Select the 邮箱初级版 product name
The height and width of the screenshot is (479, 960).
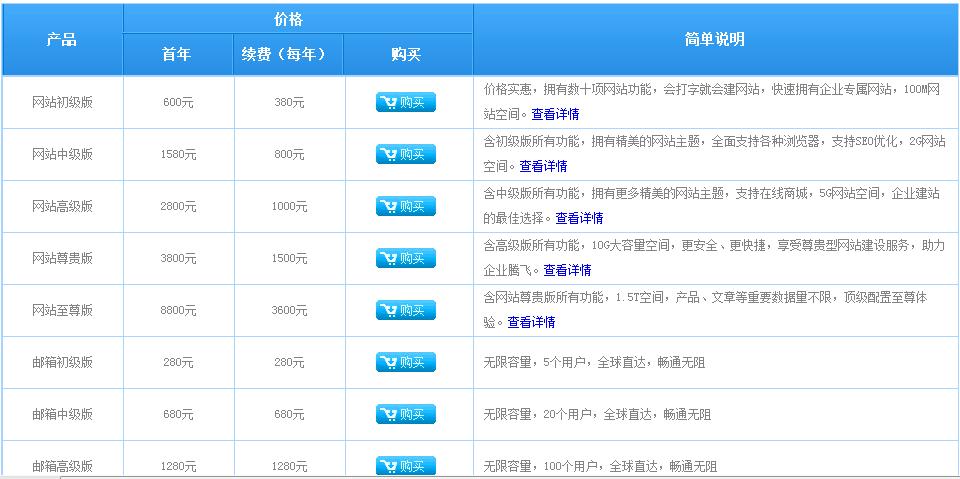click(x=62, y=363)
